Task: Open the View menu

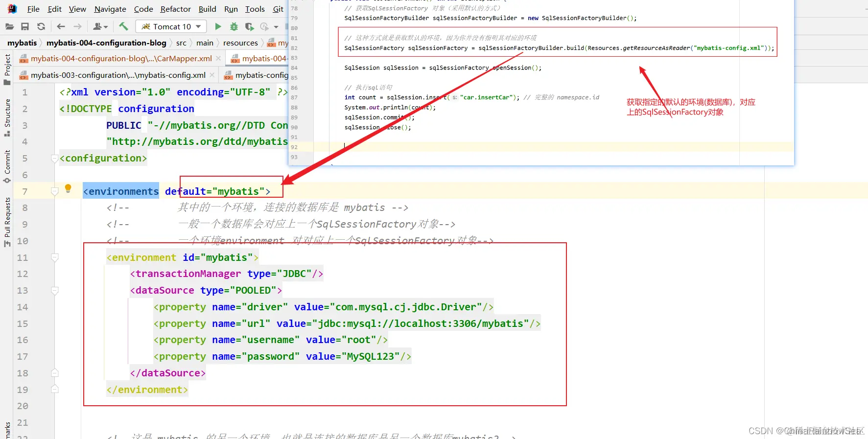Action: (77, 9)
